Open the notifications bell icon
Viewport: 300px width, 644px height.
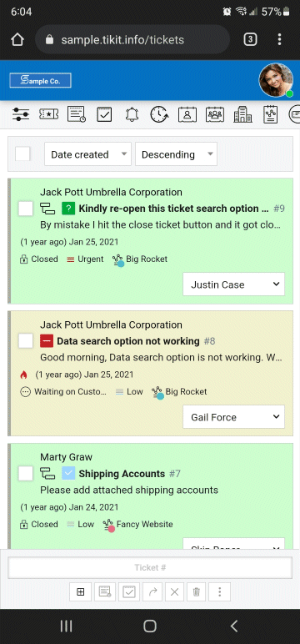pos(132,114)
